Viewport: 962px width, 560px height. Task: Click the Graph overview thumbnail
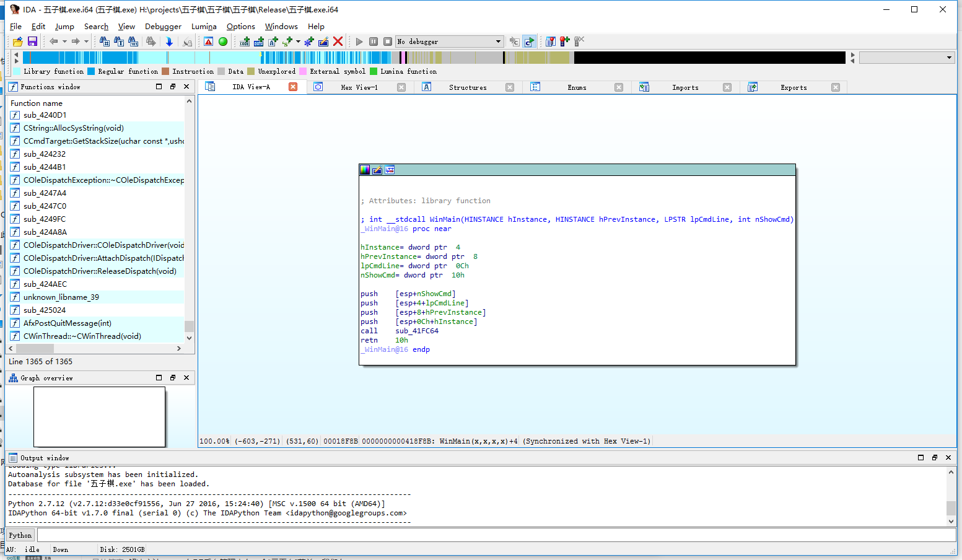(x=100, y=417)
